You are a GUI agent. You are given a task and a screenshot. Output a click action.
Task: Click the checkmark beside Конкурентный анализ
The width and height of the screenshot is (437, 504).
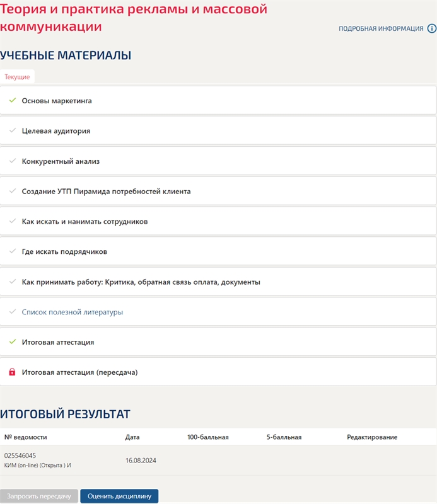coord(13,161)
